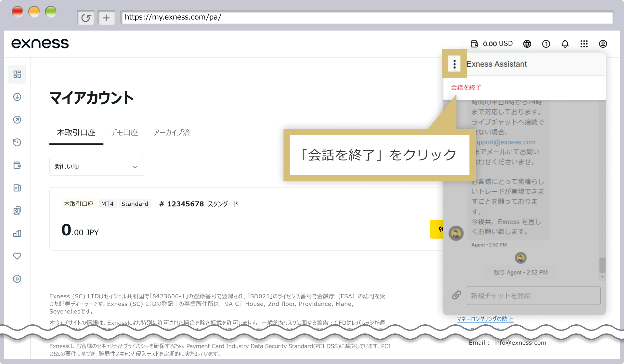
Task: Click the yellow button on the account card
Action: tap(436, 229)
